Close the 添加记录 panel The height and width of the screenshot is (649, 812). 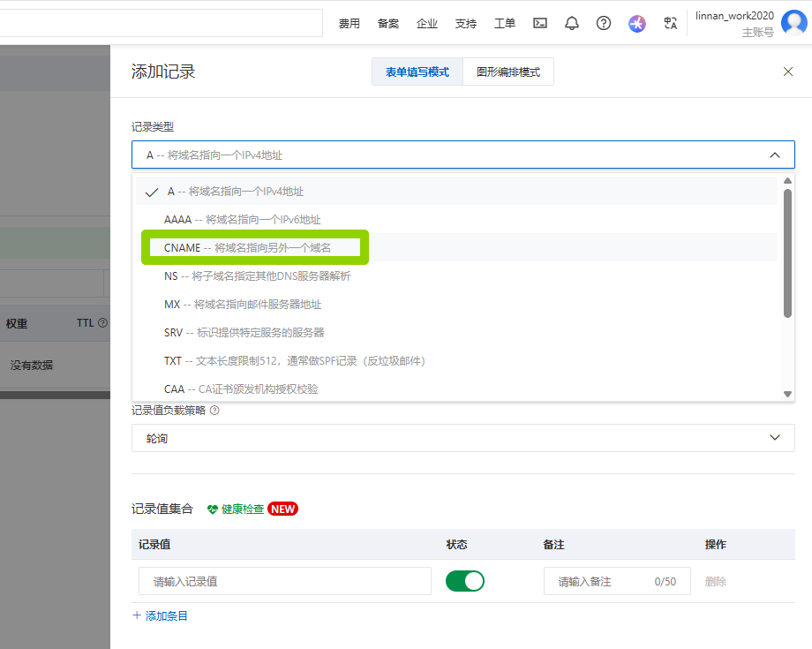(788, 72)
